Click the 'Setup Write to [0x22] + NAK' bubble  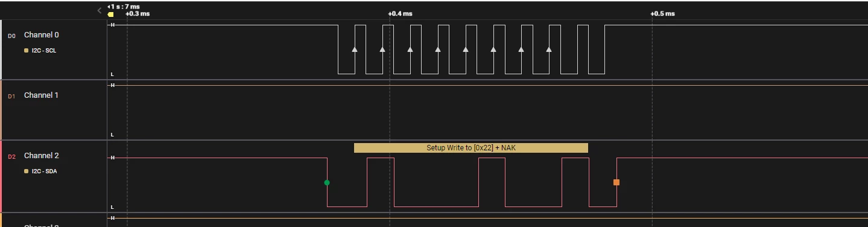coord(471,148)
